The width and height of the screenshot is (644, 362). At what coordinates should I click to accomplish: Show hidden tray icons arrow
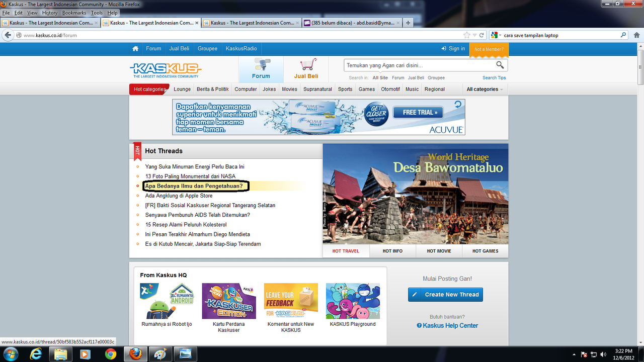[x=574, y=354]
